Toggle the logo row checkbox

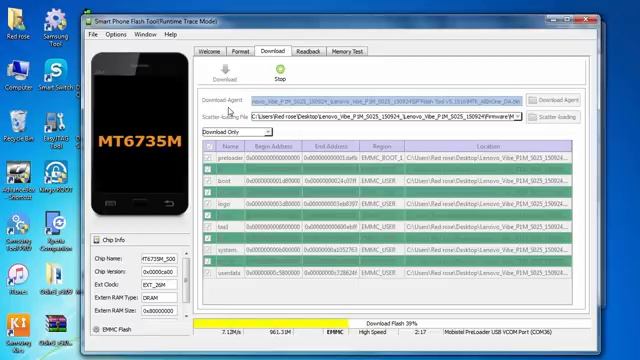coord(208,204)
